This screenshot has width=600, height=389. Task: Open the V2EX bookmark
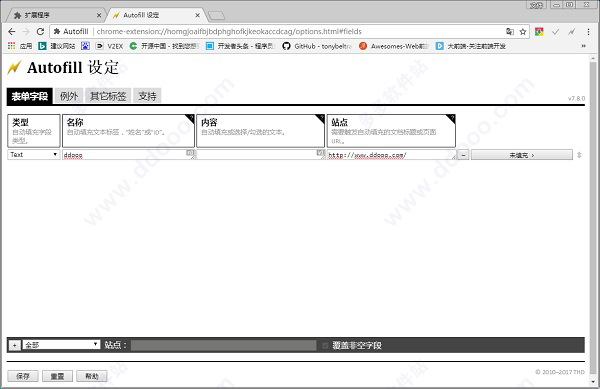tap(109, 46)
